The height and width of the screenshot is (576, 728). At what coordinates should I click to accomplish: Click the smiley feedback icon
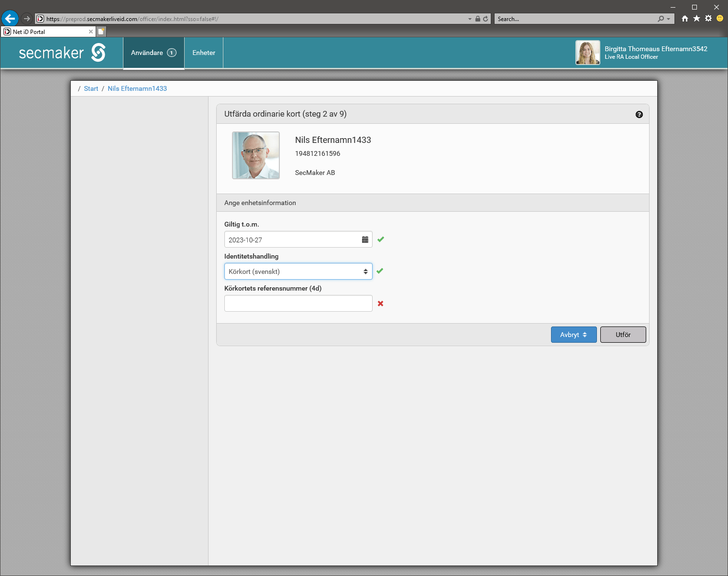(720, 19)
